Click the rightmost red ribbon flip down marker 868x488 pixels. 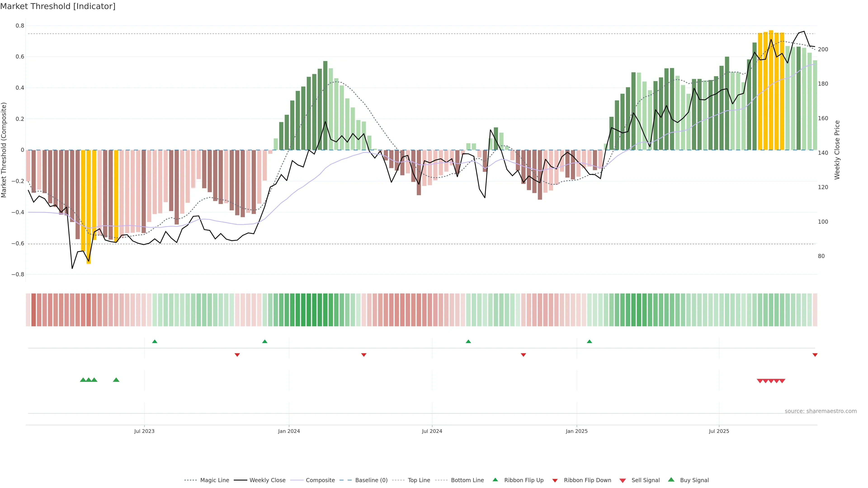(x=815, y=355)
